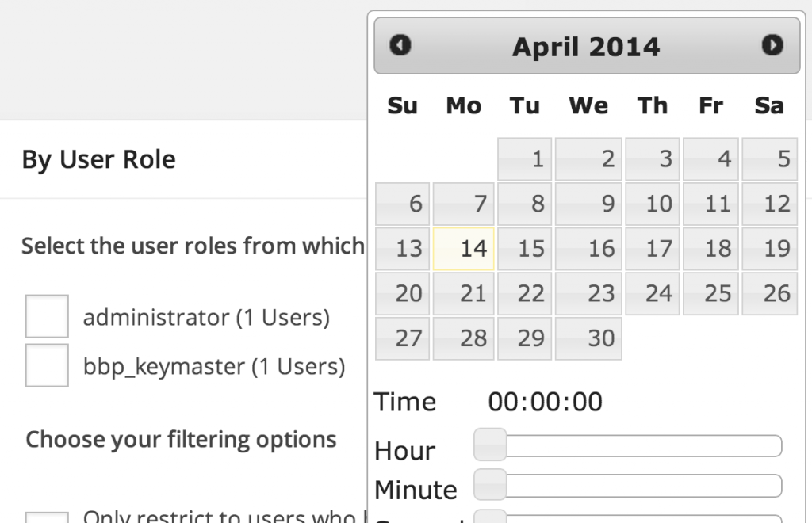Click the Hour slider handle
This screenshot has height=523, width=812.
[489, 445]
